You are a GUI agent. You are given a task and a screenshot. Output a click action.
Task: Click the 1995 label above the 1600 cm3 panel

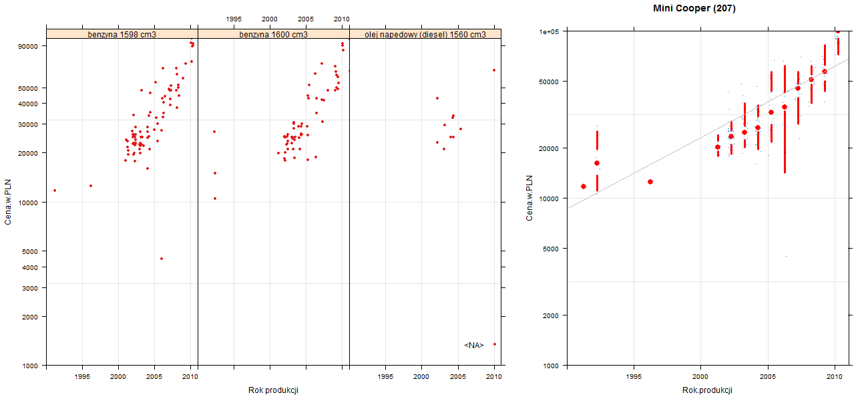click(x=234, y=19)
